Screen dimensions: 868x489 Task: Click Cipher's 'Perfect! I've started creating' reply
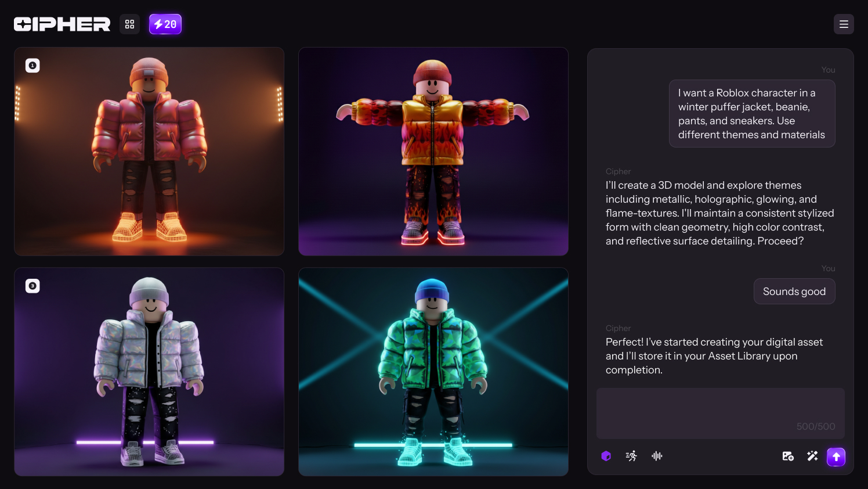(x=714, y=356)
